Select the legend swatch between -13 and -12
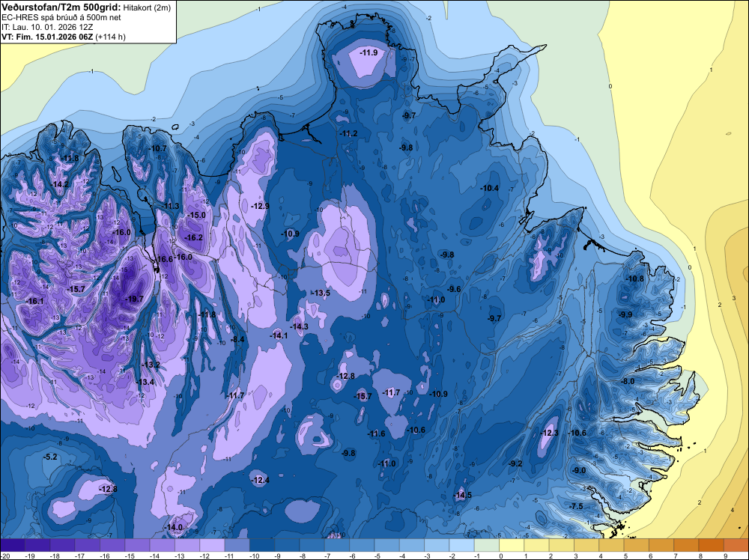Image resolution: width=749 pixels, height=560 pixels. pyautogui.click(x=187, y=545)
